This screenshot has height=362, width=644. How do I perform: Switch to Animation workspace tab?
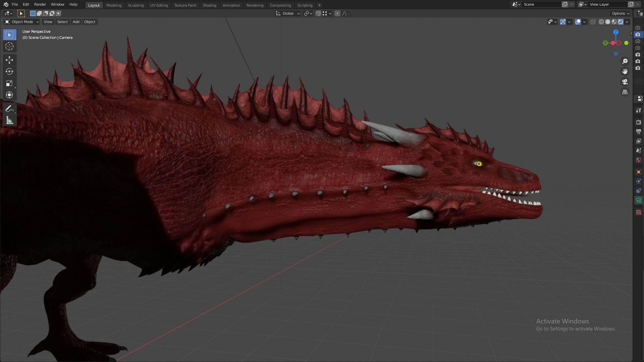click(231, 5)
